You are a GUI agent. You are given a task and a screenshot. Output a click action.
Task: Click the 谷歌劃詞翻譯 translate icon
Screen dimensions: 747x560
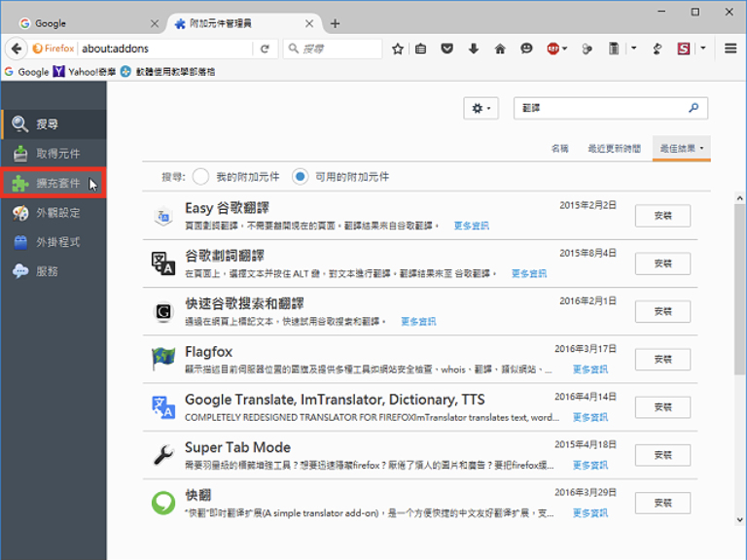(x=163, y=263)
